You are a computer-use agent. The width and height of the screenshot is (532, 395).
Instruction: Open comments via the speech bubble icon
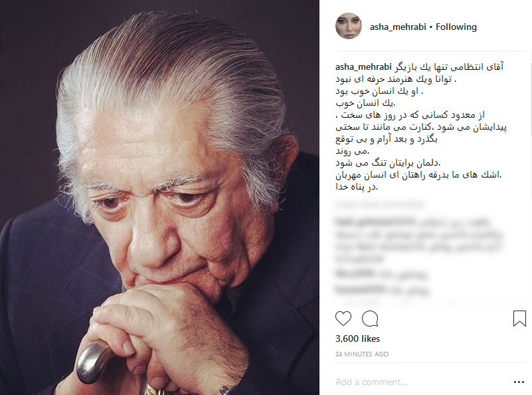370,319
